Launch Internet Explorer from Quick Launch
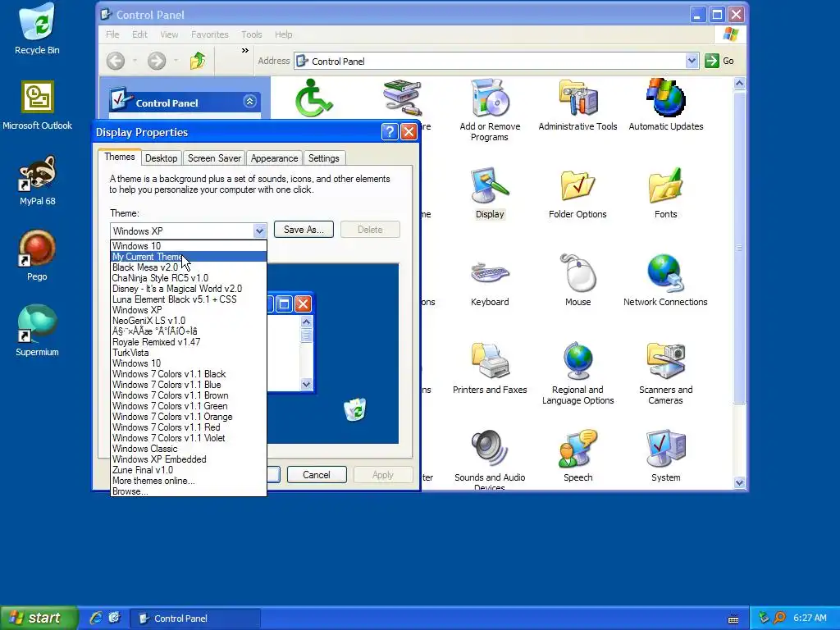The width and height of the screenshot is (840, 630). tap(96, 618)
